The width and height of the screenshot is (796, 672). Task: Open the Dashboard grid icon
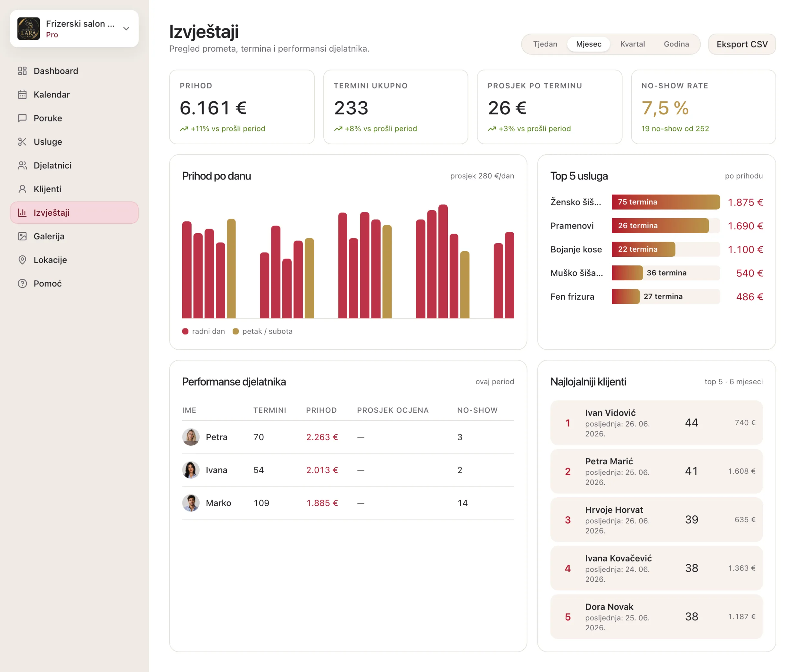(23, 71)
